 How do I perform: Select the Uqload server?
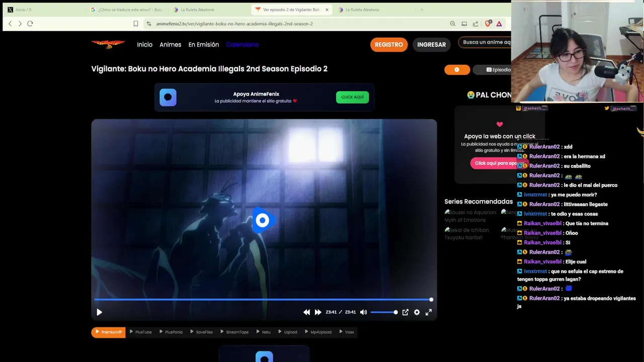288,332
